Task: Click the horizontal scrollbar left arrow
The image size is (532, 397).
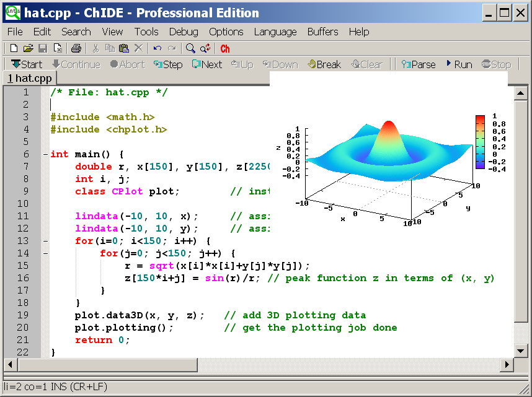Action: coord(10,364)
